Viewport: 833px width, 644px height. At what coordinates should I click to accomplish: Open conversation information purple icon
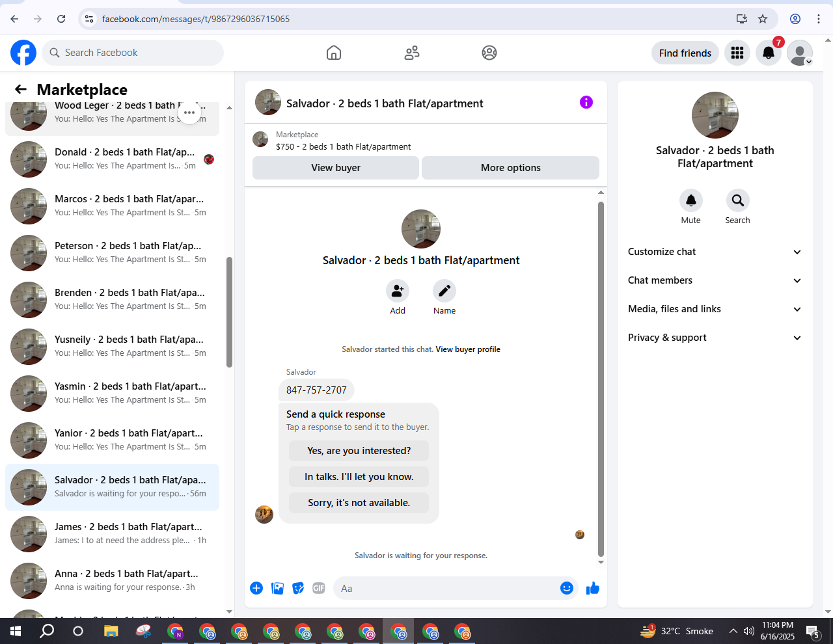[x=586, y=102]
